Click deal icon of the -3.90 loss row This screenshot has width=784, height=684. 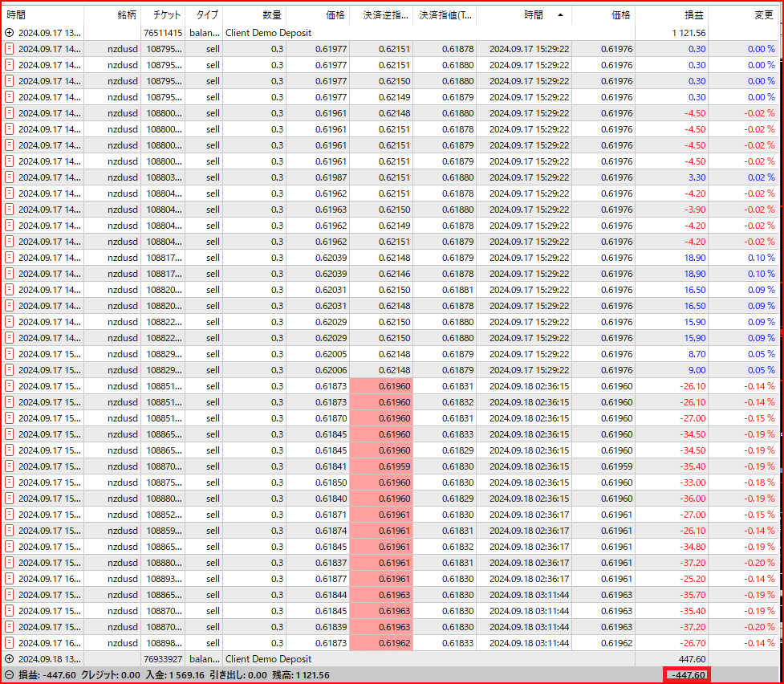click(x=9, y=210)
